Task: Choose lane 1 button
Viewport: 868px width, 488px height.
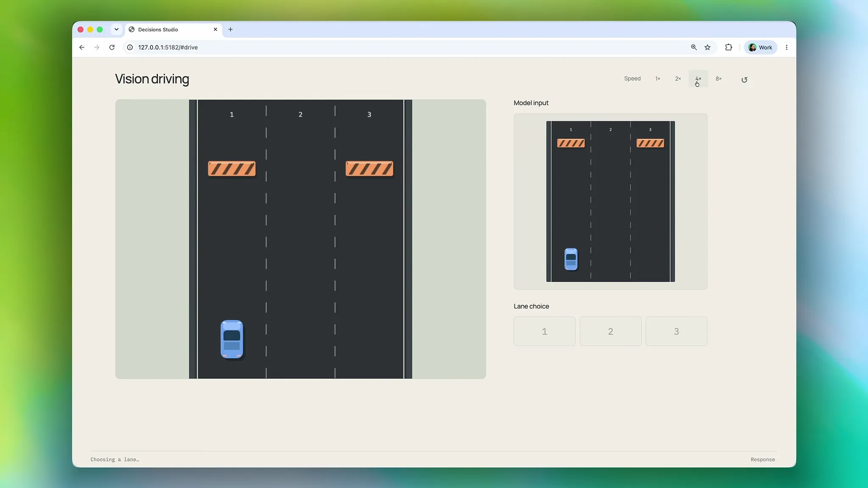Action: [545, 331]
